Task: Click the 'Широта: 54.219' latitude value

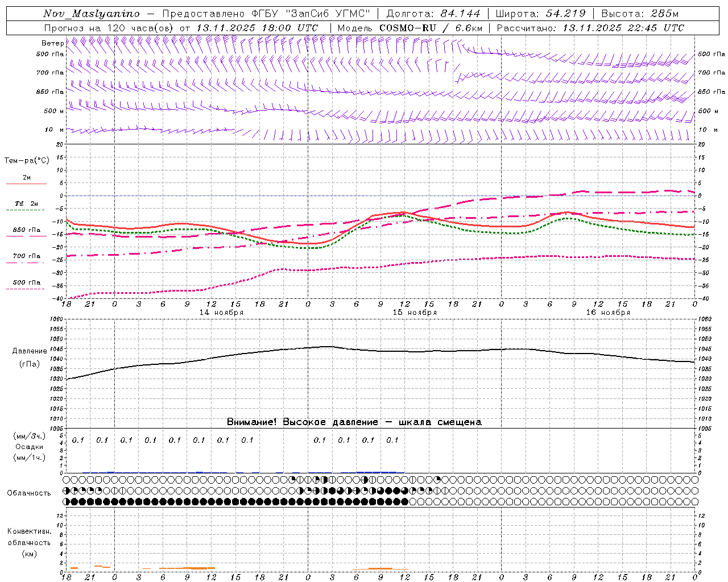Action: [540, 14]
